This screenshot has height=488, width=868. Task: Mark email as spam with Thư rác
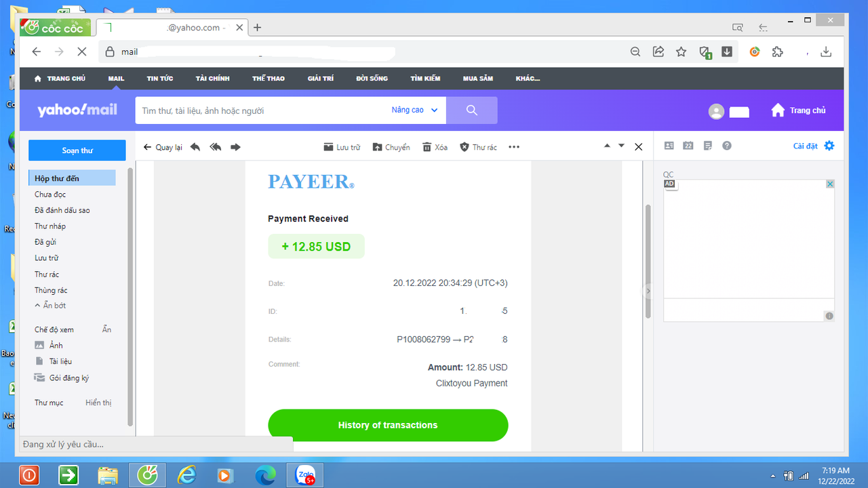[478, 147]
